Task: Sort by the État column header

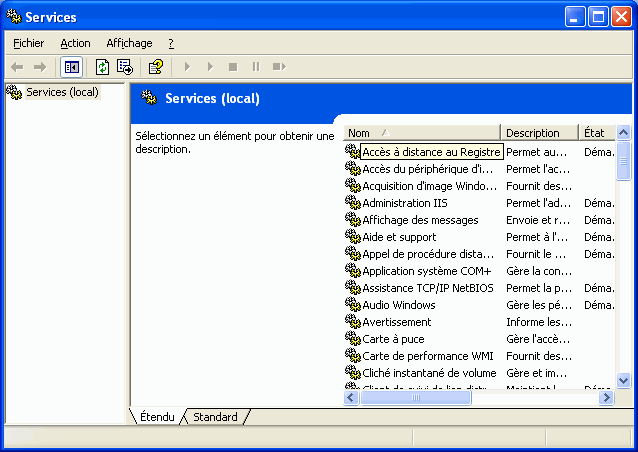Action: click(x=597, y=133)
